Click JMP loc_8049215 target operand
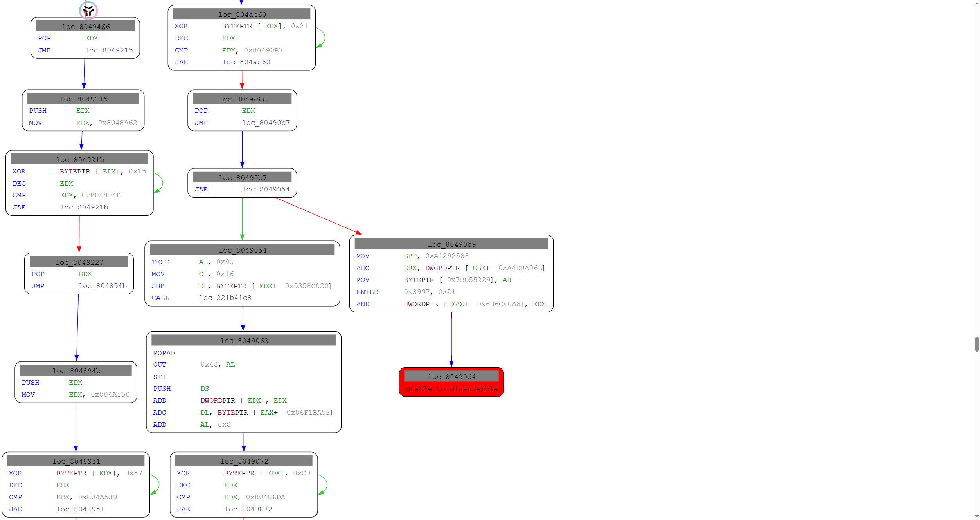Screen dimensions: 980x520 click(x=109, y=50)
